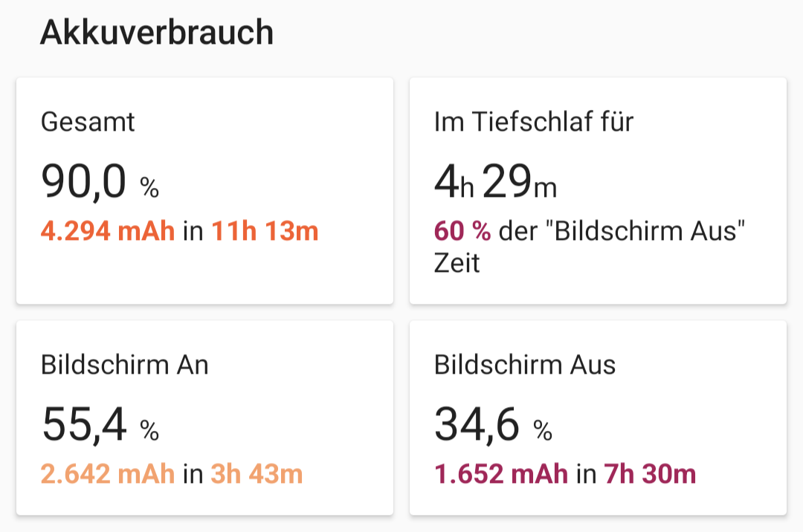This screenshot has width=803, height=532.
Task: Open the Bildschirm Aus card title
Action: tap(525, 365)
